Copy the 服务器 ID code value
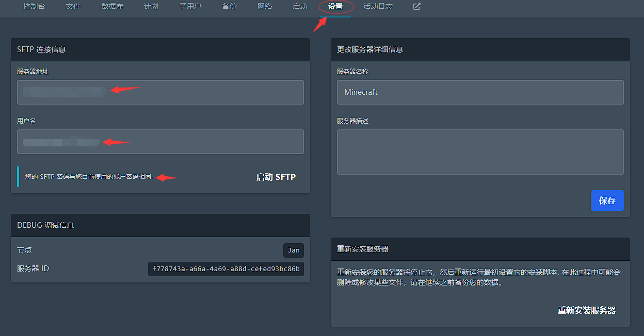644x336 pixels. (x=226, y=269)
